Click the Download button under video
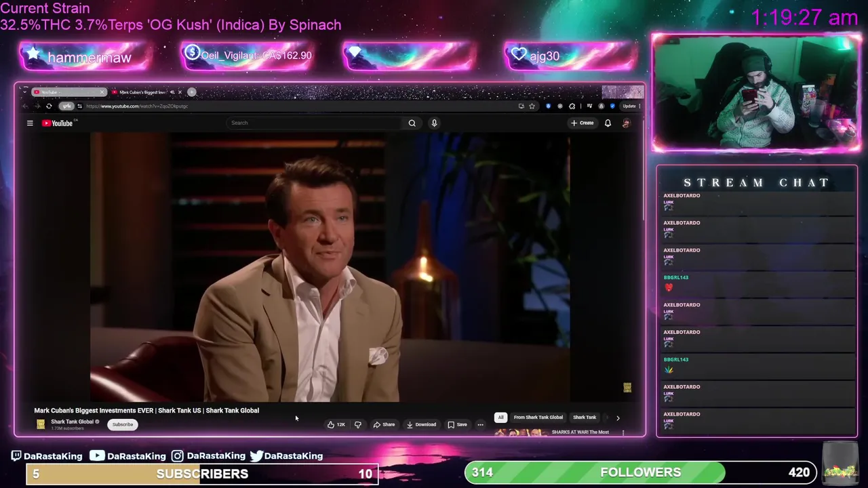 [x=422, y=425]
